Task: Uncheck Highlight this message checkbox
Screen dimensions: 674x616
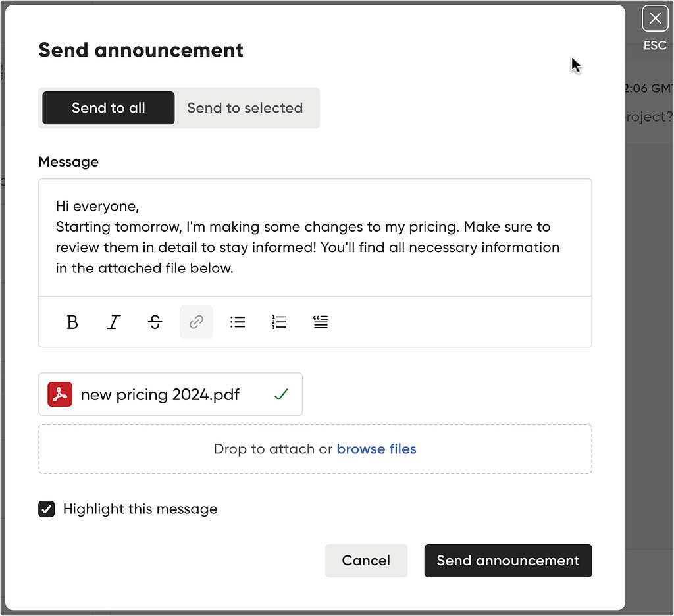Action: click(x=47, y=509)
